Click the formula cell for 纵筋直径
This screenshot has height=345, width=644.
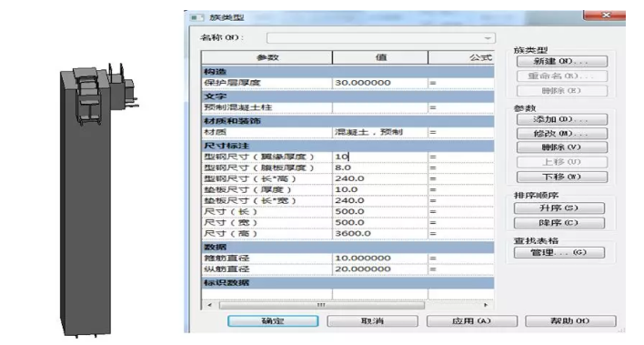tap(461, 269)
